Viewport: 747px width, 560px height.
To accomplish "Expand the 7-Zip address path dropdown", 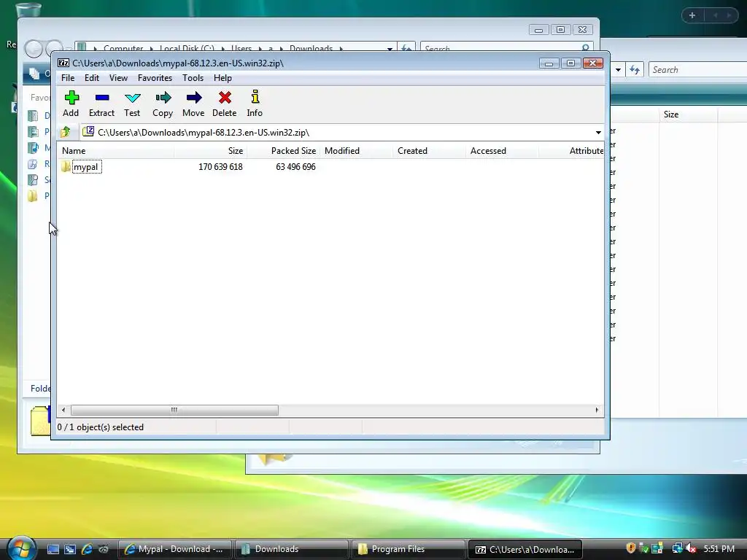I will point(598,133).
